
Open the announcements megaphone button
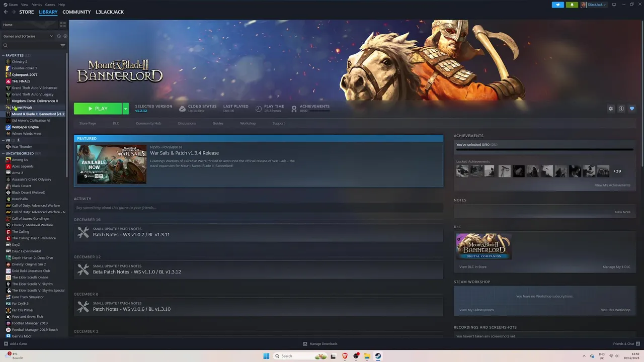[558, 5]
